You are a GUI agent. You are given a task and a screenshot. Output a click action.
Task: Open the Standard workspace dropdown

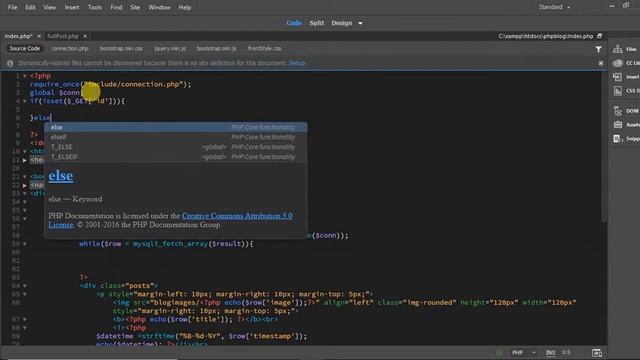554,7
